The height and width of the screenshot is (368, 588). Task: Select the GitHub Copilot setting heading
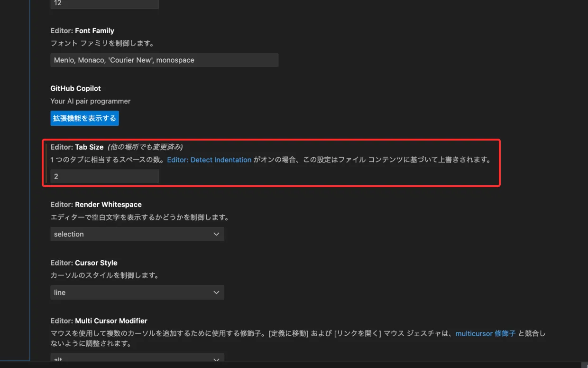point(75,89)
